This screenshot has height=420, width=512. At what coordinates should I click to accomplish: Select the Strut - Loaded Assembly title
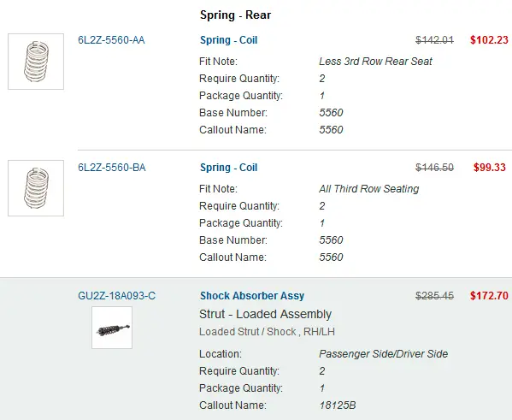pos(266,314)
